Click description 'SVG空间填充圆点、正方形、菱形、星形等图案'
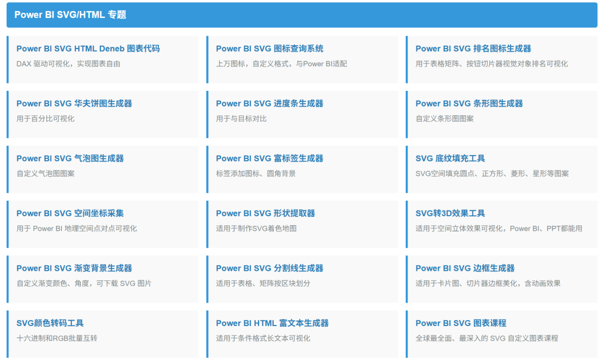Viewport: 602px width, 364px height. (x=492, y=174)
